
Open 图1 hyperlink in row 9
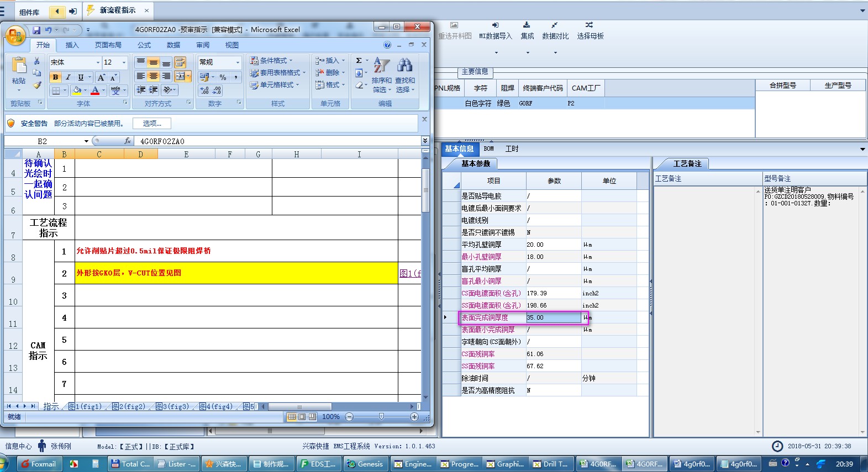click(410, 273)
